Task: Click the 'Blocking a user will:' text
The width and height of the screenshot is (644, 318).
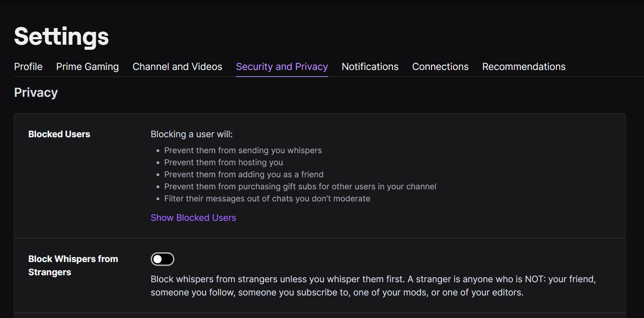Action: click(191, 134)
